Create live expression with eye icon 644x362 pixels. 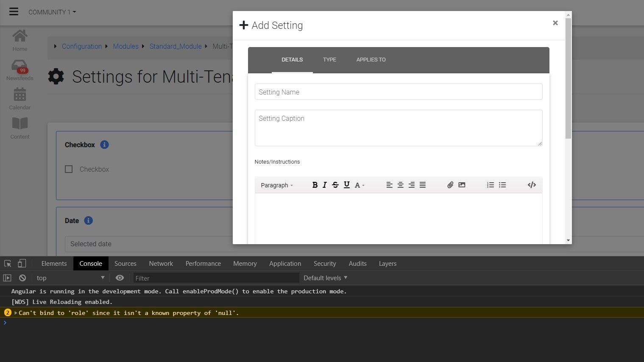tap(120, 278)
